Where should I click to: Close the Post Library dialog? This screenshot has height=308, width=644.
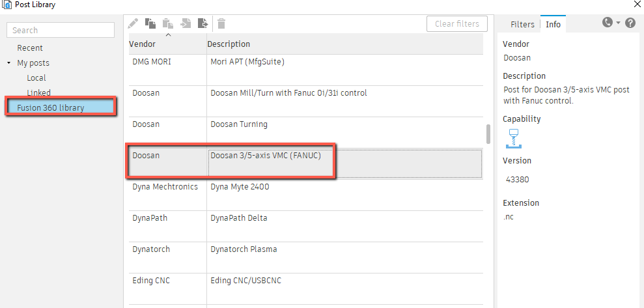click(637, 5)
